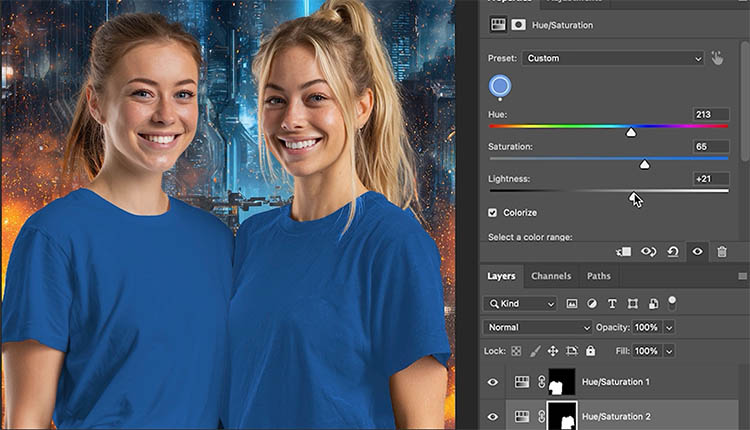Screen dimensions: 750x430
Task: Click the view previous state icon
Action: (x=649, y=252)
